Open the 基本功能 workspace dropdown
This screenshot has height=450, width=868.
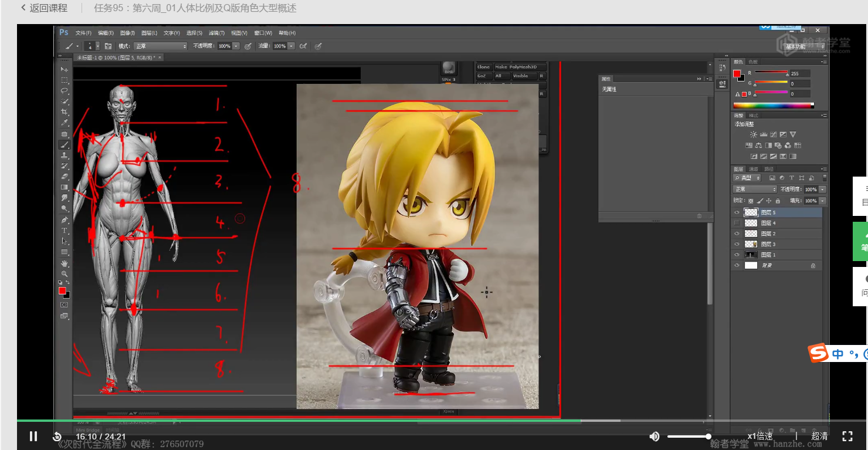coord(804,46)
